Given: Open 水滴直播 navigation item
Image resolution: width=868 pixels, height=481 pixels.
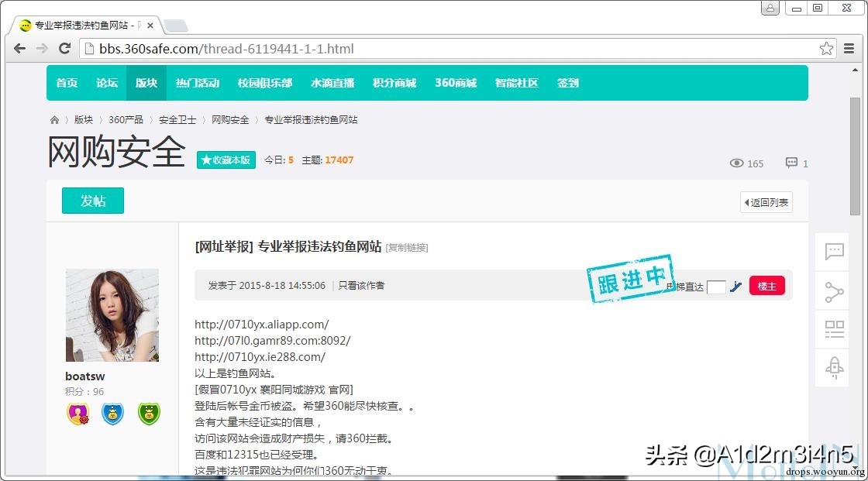Looking at the screenshot, I should pos(332,83).
